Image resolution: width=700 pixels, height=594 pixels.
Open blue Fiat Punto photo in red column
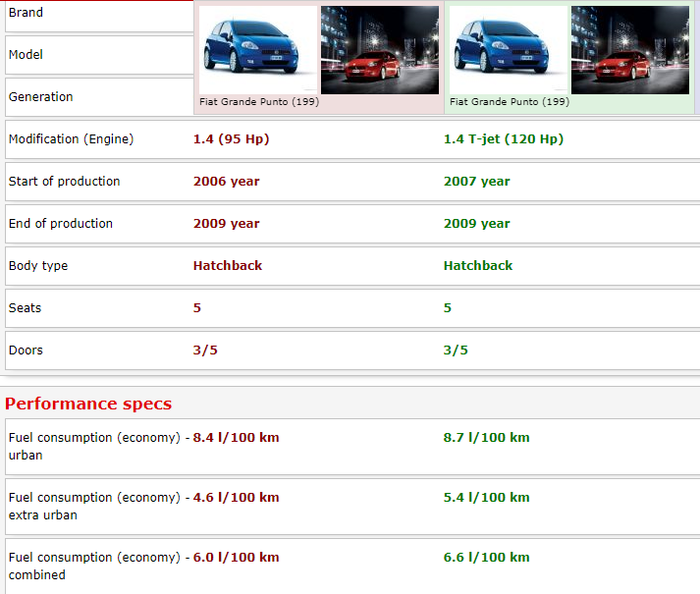pyautogui.click(x=258, y=49)
